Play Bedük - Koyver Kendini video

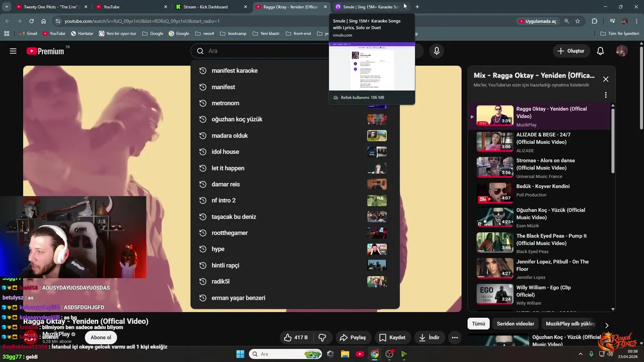539,194
